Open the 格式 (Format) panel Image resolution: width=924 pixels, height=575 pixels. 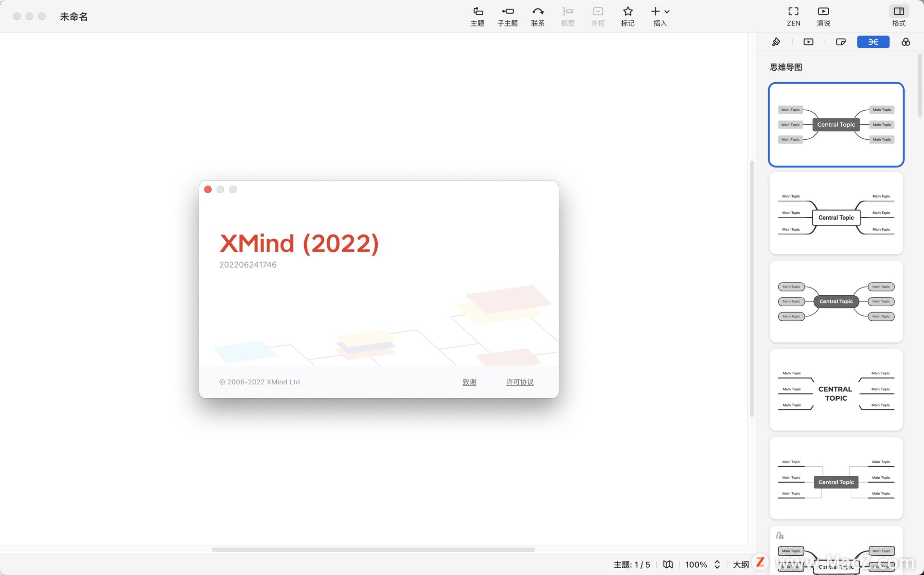coord(898,16)
